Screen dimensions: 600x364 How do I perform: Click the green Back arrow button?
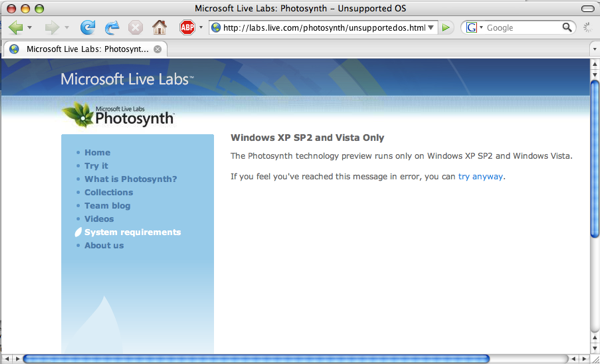pyautogui.click(x=16, y=28)
